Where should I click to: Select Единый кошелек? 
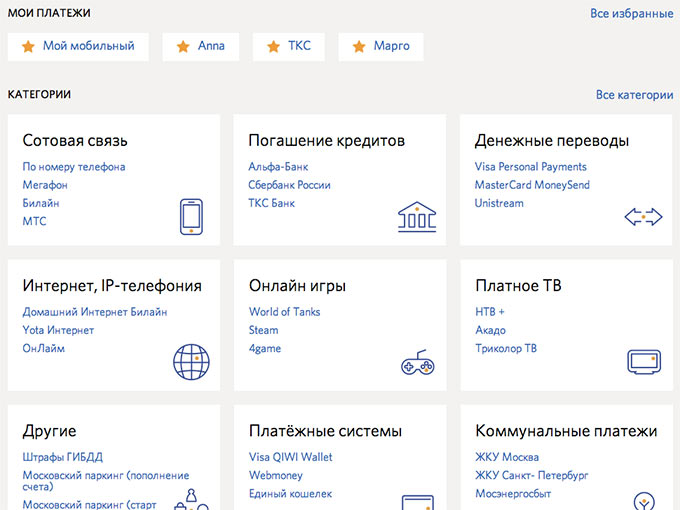click(291, 494)
